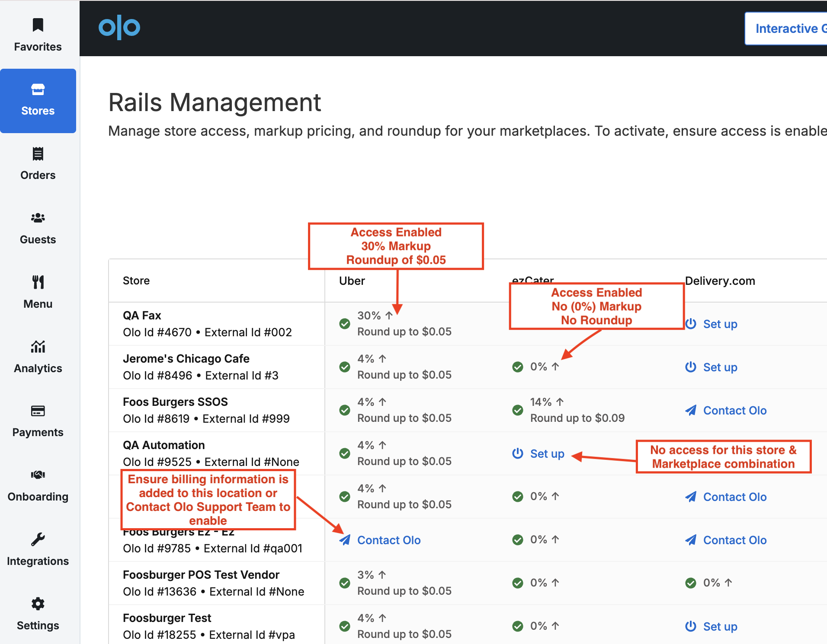The height and width of the screenshot is (644, 827).
Task: Click Set up for QA Automation ezCater
Action: pos(547,453)
